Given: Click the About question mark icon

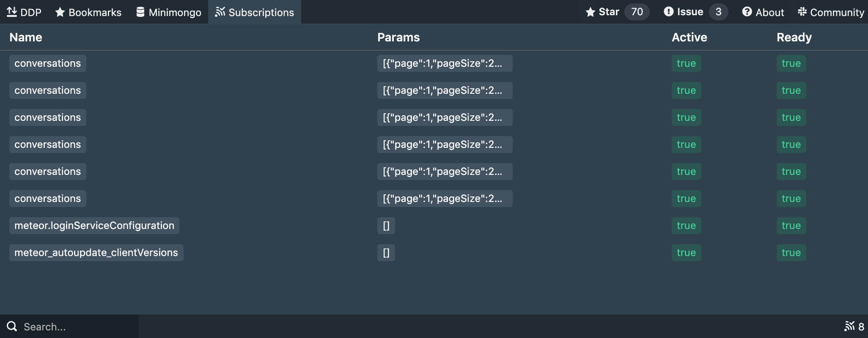Looking at the screenshot, I should pyautogui.click(x=747, y=12).
